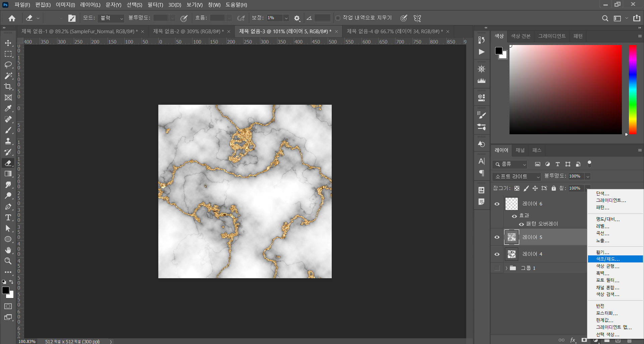Viewport: 644px width, 344px height.
Task: Hide 레이어 4 visibility eye
Action: (x=497, y=254)
